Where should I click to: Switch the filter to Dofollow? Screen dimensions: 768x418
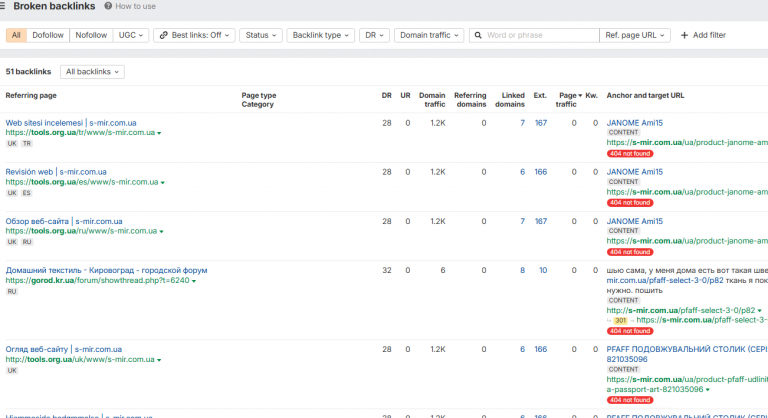point(48,35)
